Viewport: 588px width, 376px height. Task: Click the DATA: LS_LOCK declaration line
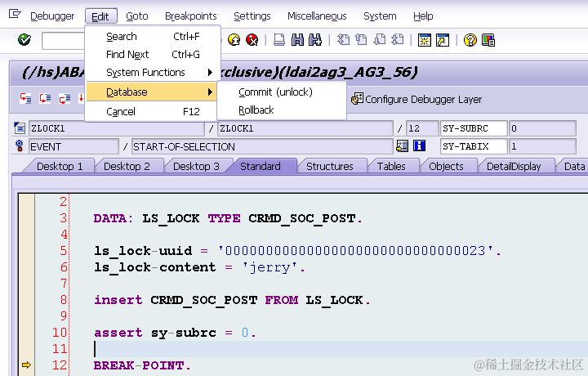click(228, 218)
